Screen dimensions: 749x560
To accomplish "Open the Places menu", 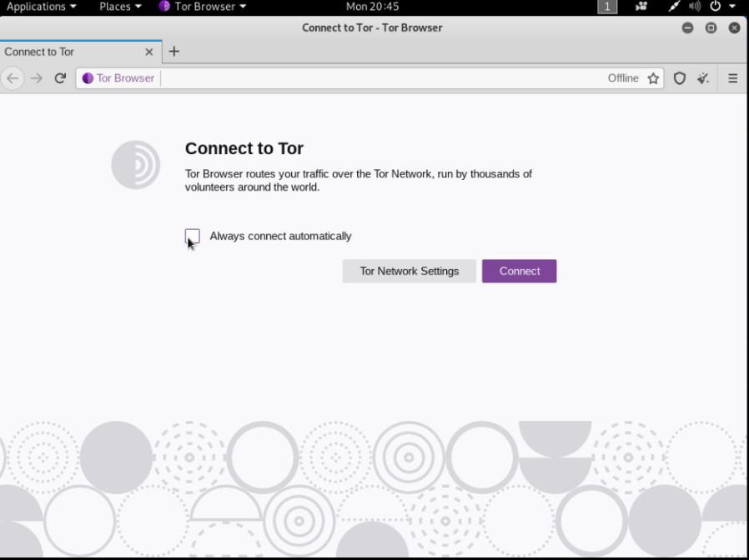I will (120, 7).
